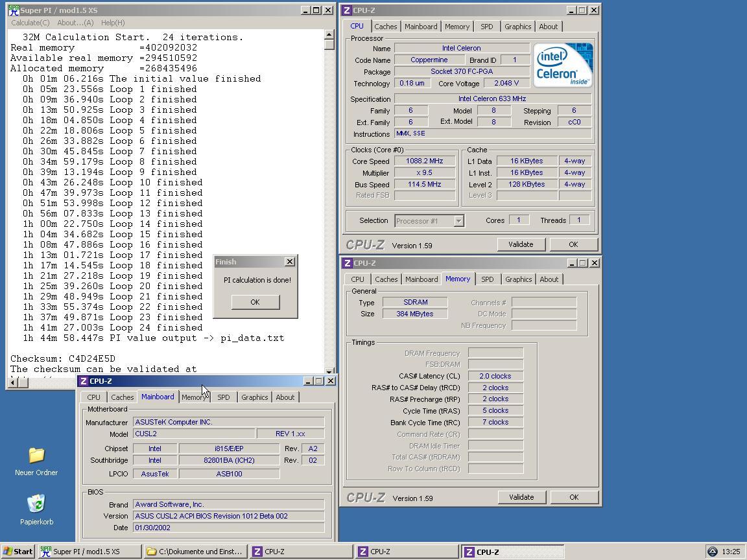The image size is (747, 560).
Task: Click OK in the top CPU-Z CPU window
Action: pyautogui.click(x=573, y=244)
